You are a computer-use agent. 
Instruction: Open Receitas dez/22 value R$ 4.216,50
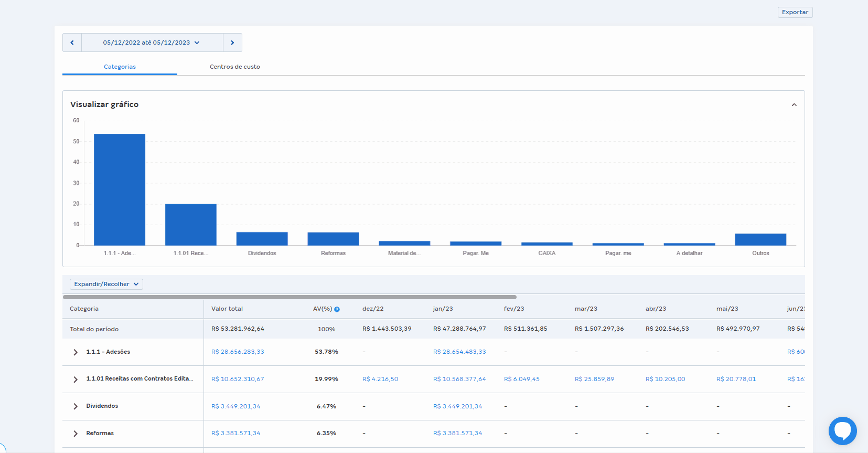[380, 379]
